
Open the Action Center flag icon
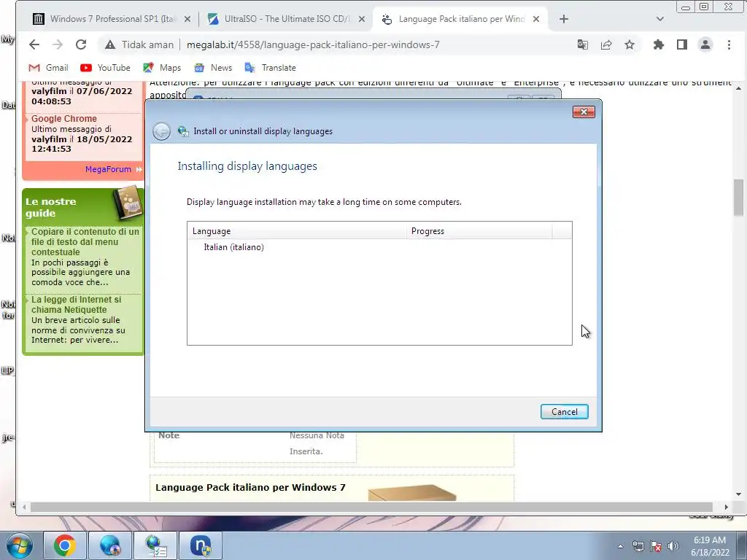coord(656,546)
